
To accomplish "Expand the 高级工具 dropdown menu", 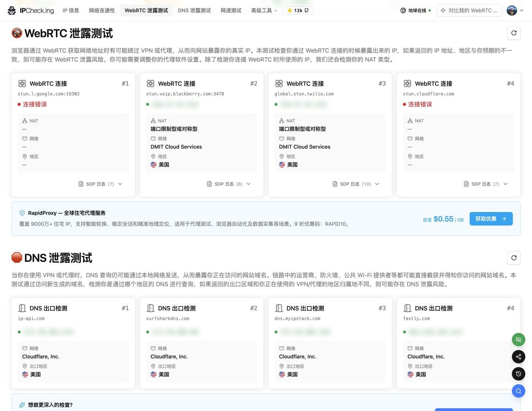I will pos(264,10).
